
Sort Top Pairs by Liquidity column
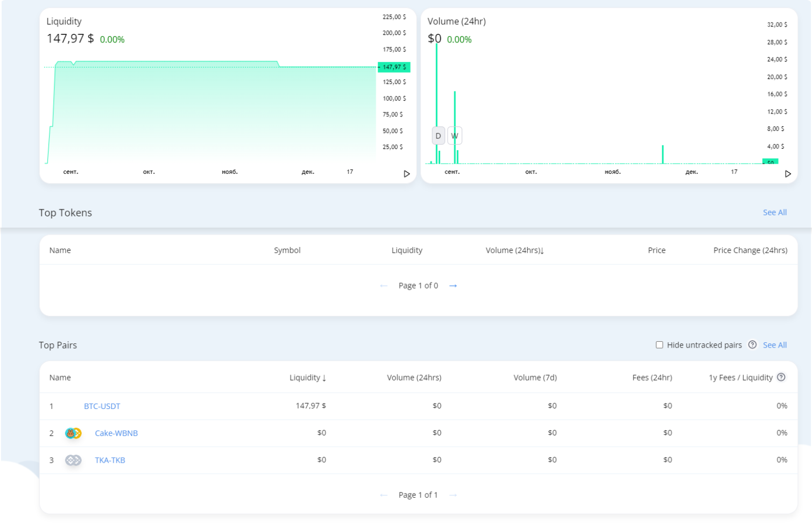tap(308, 378)
